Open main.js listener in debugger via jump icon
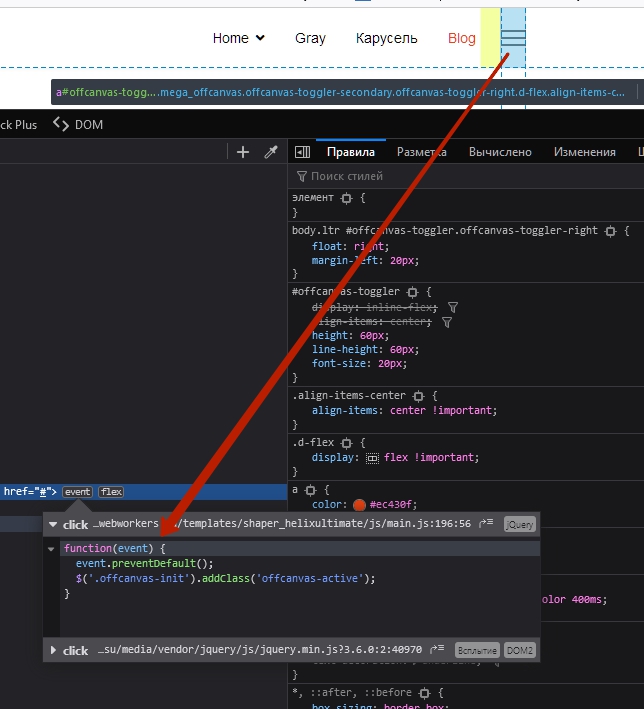 [487, 524]
